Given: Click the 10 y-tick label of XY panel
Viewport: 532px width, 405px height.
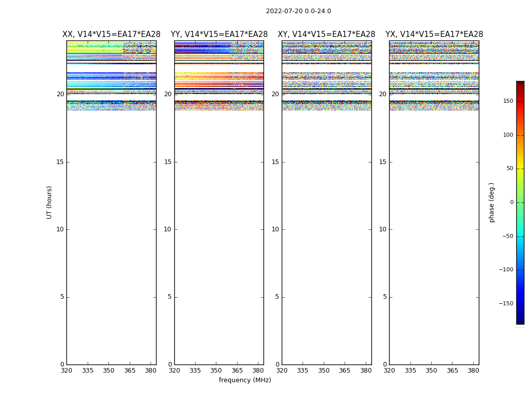Looking at the screenshot, I should tap(275, 229).
